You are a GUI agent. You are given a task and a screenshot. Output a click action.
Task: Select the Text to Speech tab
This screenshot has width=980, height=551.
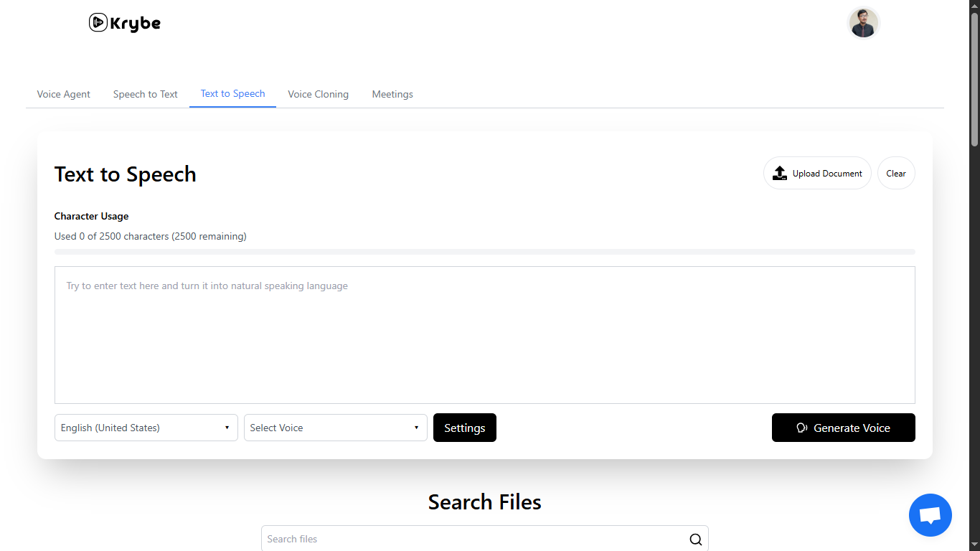[232, 93]
